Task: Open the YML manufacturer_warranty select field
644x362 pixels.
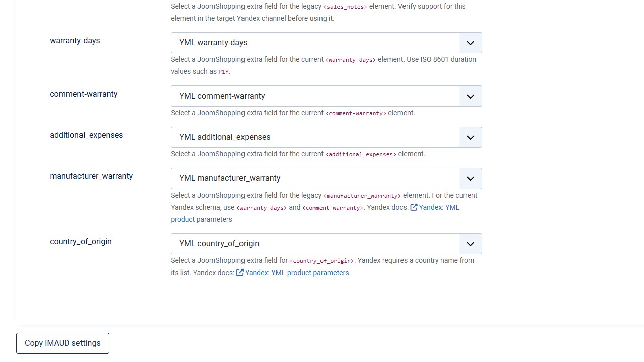Action: 327,178
